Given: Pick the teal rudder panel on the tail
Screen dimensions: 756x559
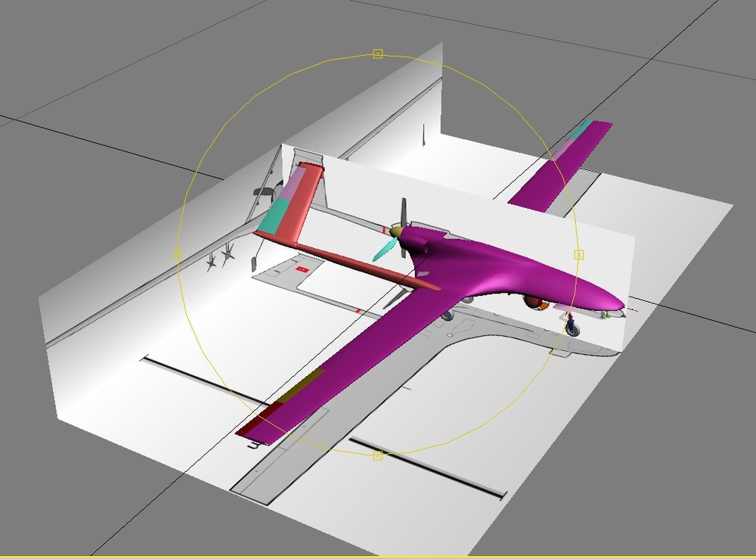Looking at the screenshot, I should 273,216.
